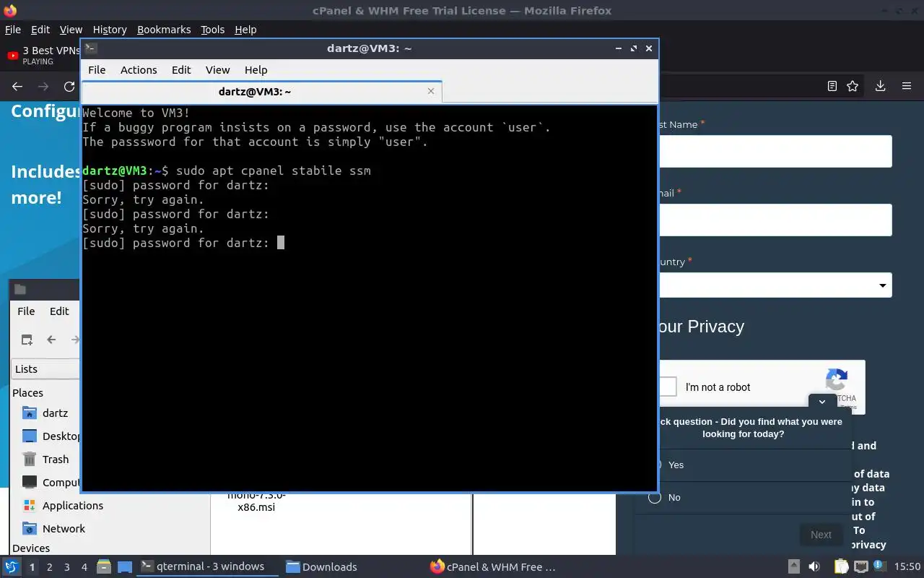Open the dartz home folder in Places

click(46, 413)
